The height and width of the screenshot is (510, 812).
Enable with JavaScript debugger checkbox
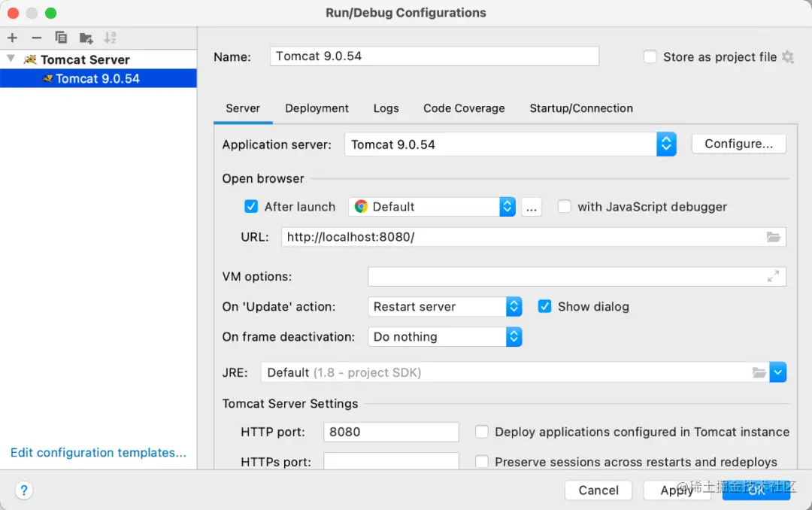565,207
